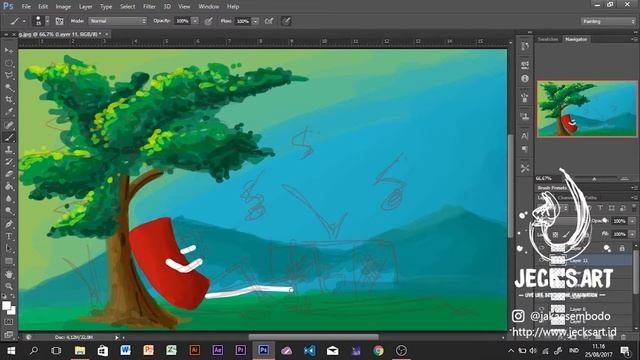The width and height of the screenshot is (640, 360).
Task: Select the Path Selection tool
Action: click(x=9, y=249)
